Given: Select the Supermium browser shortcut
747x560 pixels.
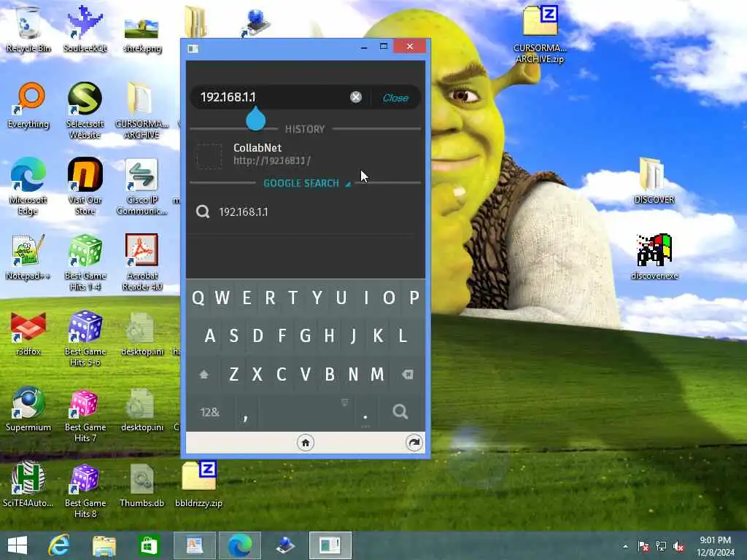Looking at the screenshot, I should click(x=28, y=408).
